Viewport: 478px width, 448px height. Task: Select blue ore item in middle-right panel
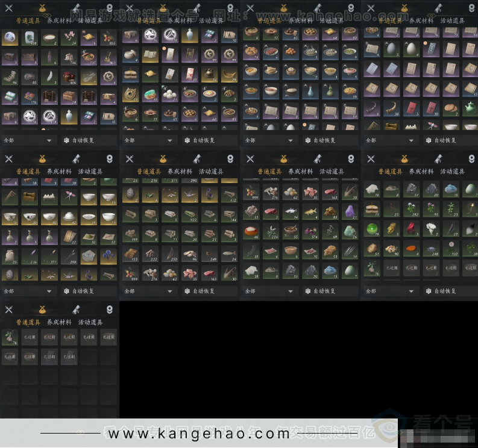(451, 190)
